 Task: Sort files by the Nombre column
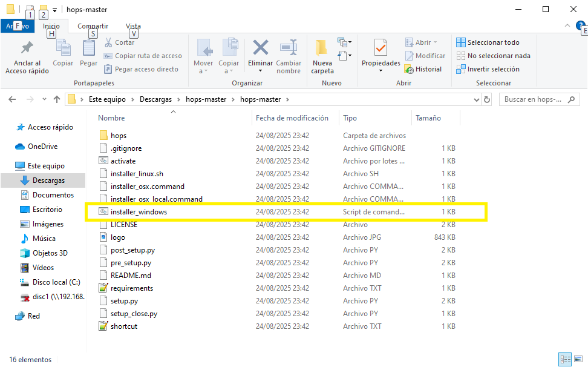click(x=111, y=118)
